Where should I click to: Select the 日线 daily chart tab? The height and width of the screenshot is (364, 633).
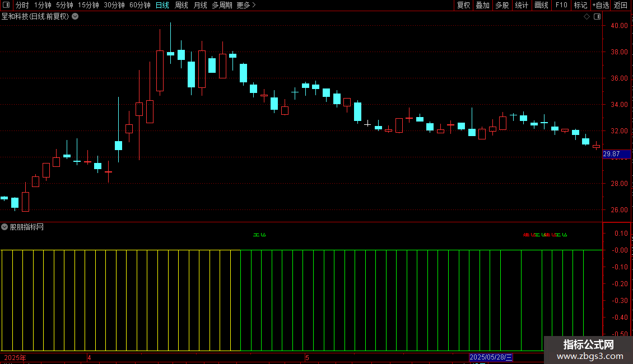coord(162,5)
